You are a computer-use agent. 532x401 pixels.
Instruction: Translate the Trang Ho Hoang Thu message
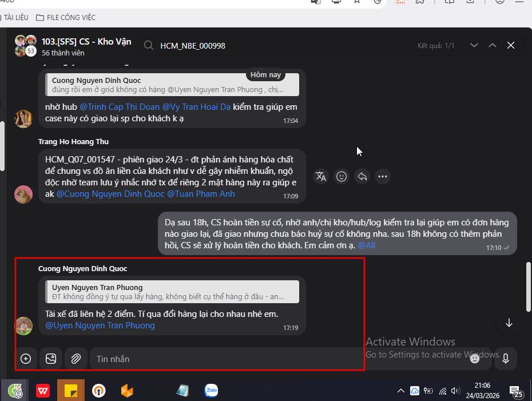320,176
